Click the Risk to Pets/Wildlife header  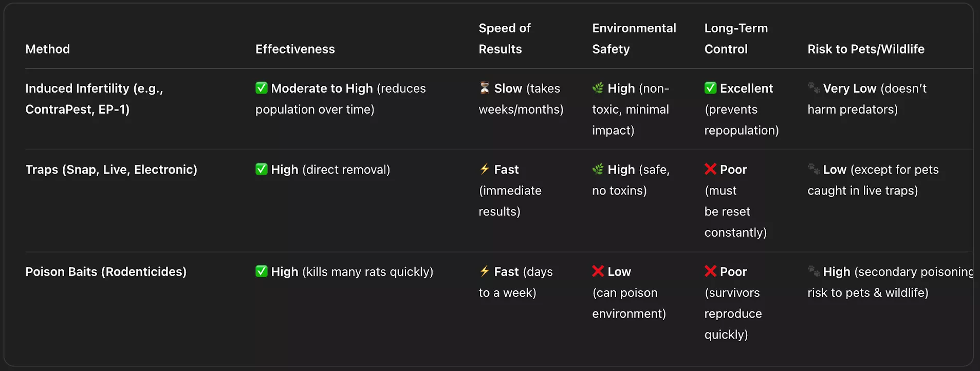[865, 49]
